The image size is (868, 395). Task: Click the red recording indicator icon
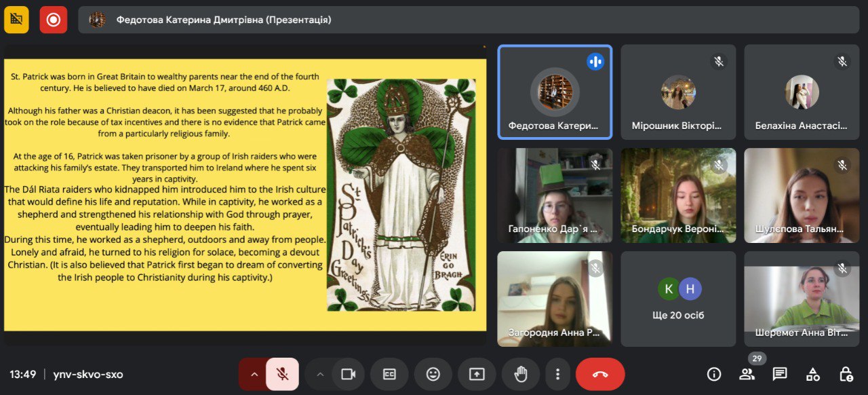click(x=54, y=20)
